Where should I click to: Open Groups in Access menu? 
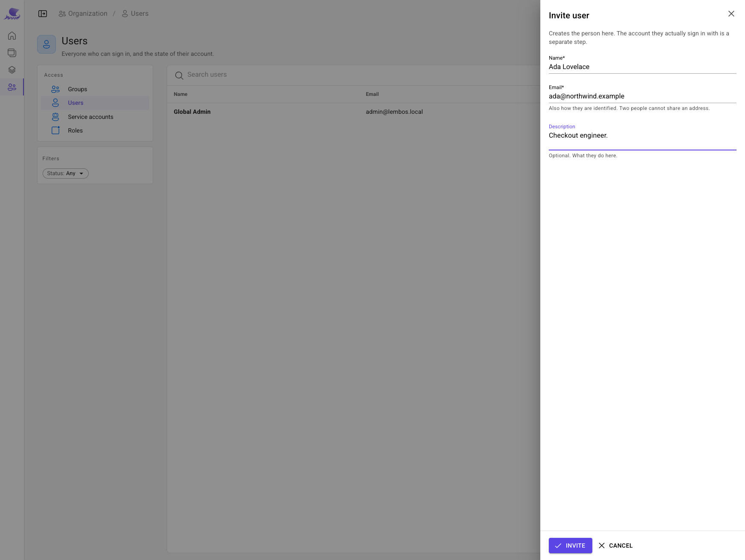pyautogui.click(x=95, y=89)
